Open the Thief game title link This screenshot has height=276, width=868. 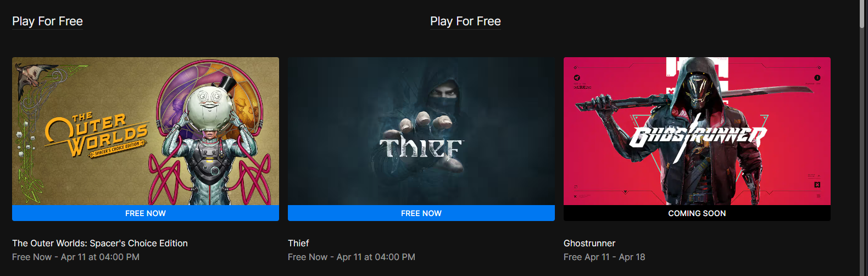point(298,243)
